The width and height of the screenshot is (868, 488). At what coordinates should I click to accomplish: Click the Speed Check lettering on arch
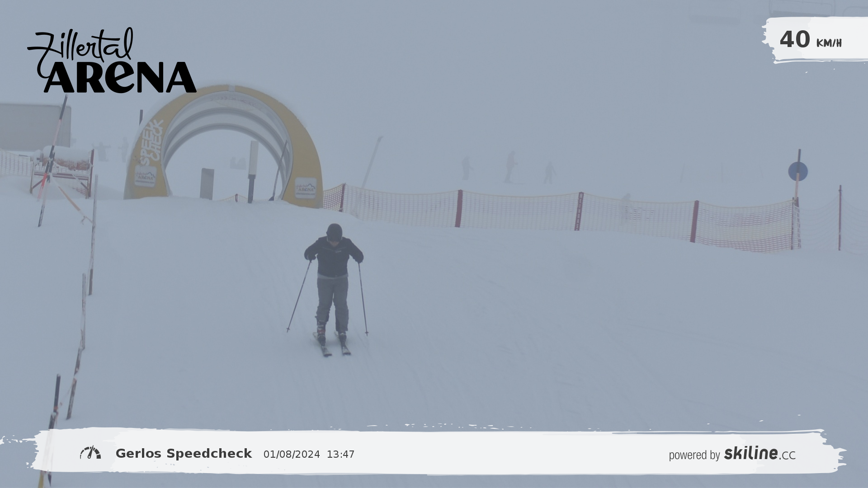[x=151, y=143]
